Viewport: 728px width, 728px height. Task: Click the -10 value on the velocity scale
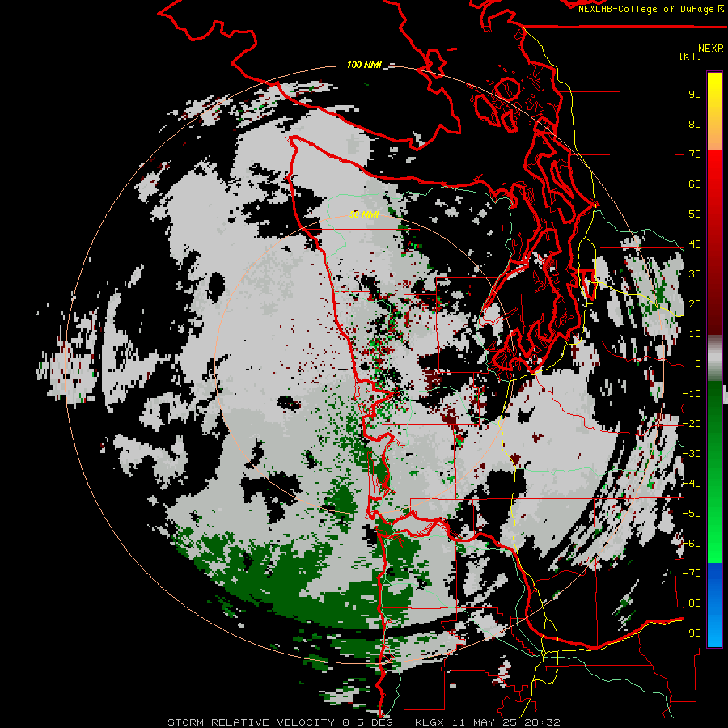(692, 394)
